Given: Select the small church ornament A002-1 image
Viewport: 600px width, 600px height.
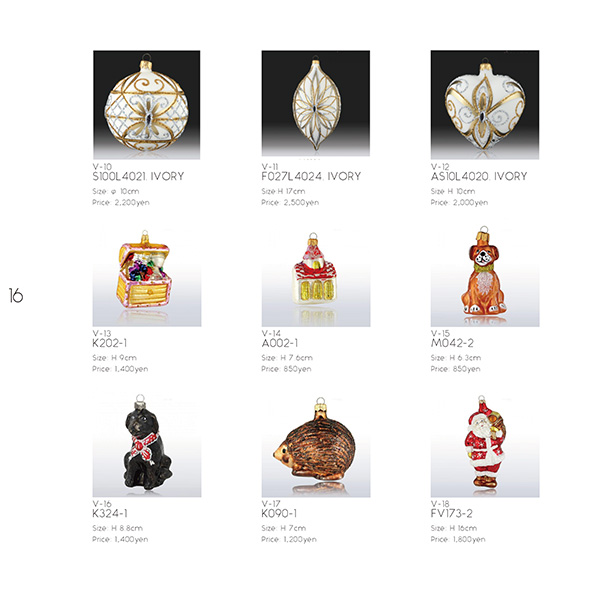Looking at the screenshot, I should [x=316, y=276].
